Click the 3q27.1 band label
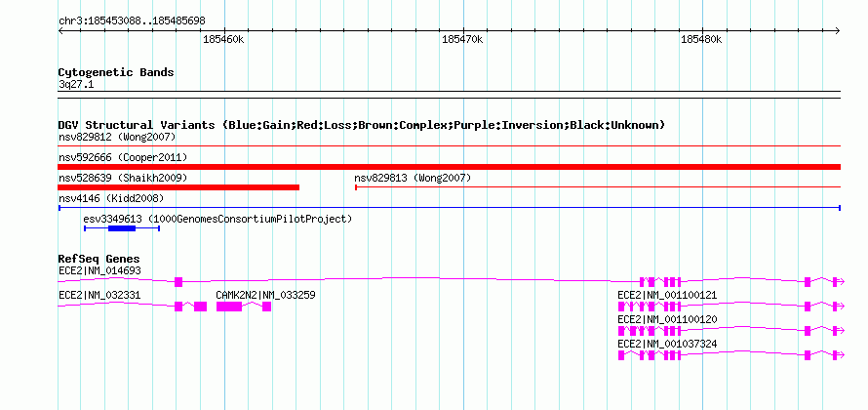 tap(75, 84)
